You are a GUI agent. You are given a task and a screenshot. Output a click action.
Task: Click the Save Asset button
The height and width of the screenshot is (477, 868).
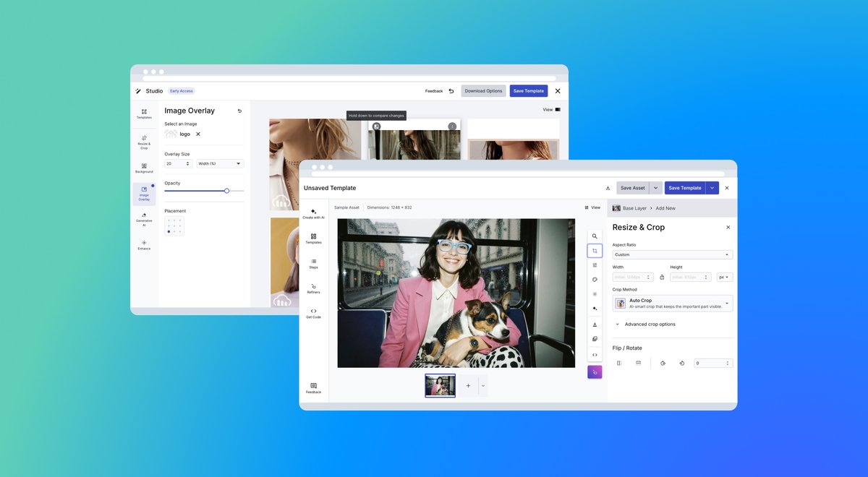[633, 188]
